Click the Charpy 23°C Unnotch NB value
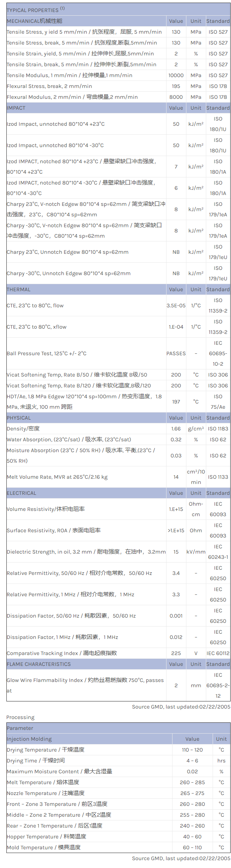The image size is (231, 868). tap(176, 252)
